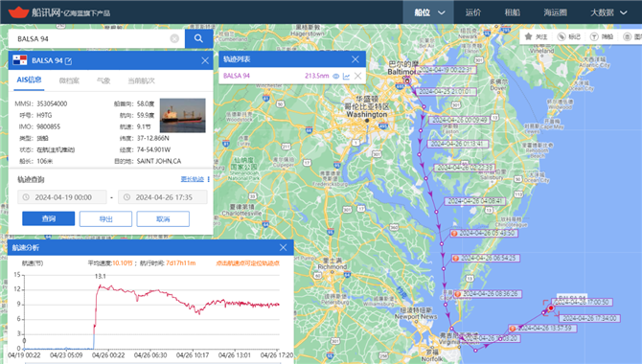Expand the 船位 dropdown menu
Image resolution: width=642 pixels, height=364 pixels.
tap(428, 12)
